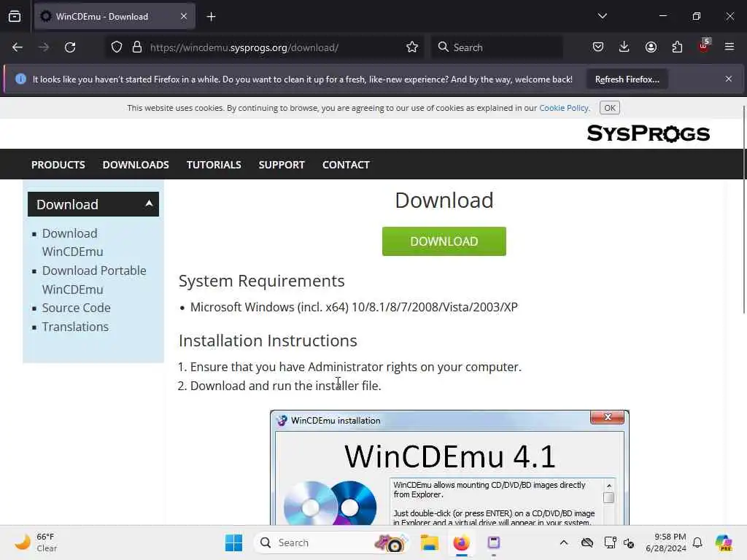Click the page vertical scrollbar
The image size is (747, 560).
[x=743, y=209]
